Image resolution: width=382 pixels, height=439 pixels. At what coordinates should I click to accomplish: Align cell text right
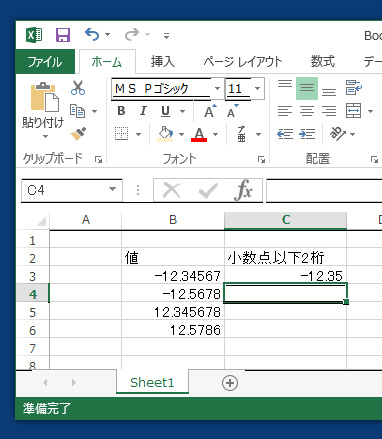tap(329, 111)
